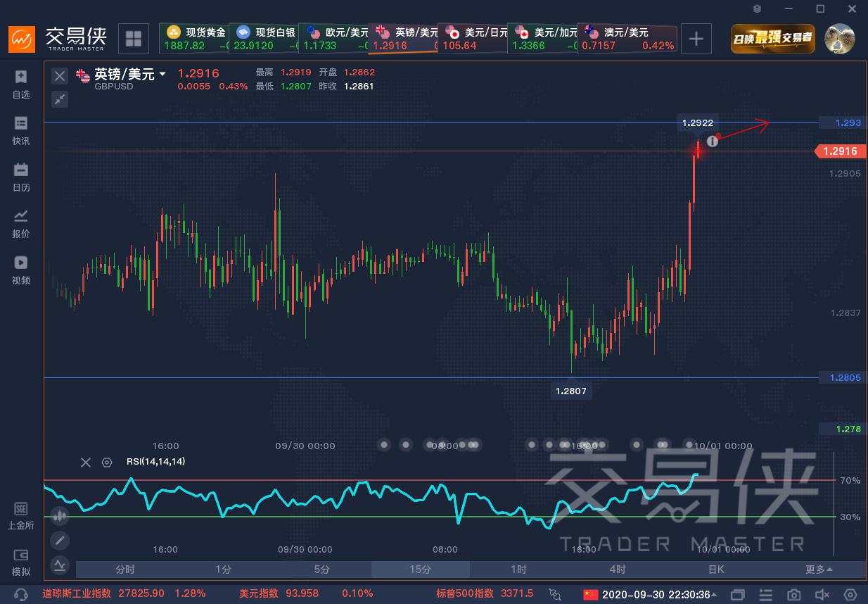Select the 1时 timeframe
The image size is (868, 604).
click(x=519, y=570)
